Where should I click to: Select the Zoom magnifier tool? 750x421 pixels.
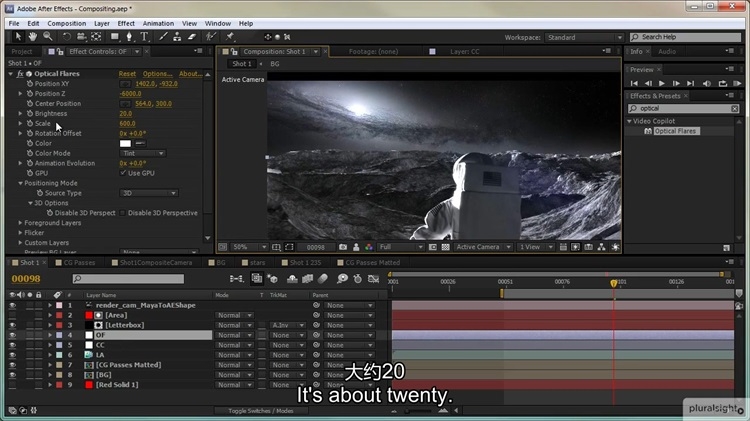(x=48, y=36)
